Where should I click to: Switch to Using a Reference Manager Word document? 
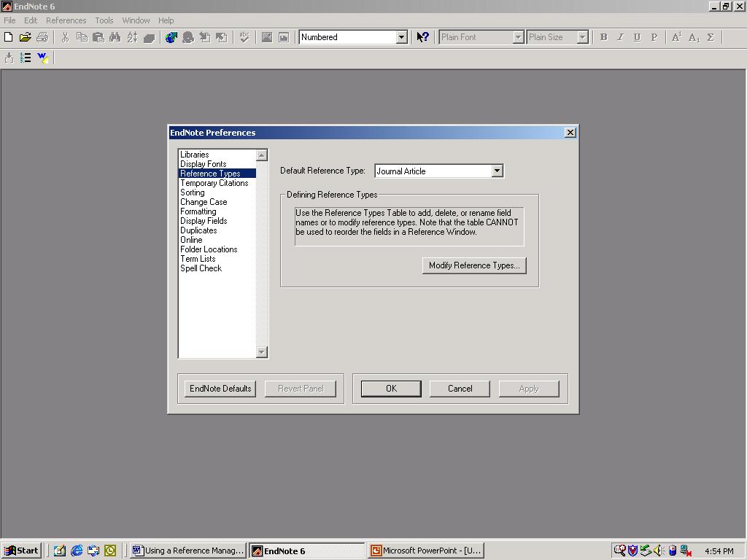click(189, 551)
